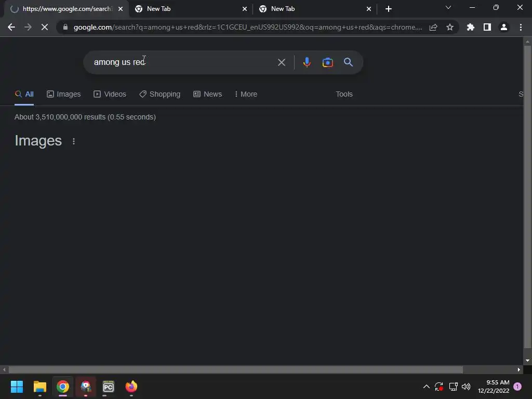Select the Google search results tab

pos(66,9)
